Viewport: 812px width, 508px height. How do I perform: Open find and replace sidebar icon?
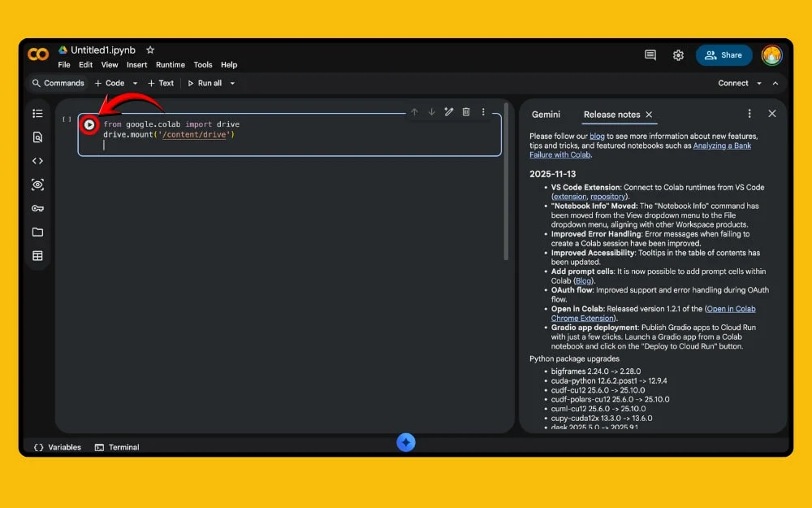click(37, 137)
